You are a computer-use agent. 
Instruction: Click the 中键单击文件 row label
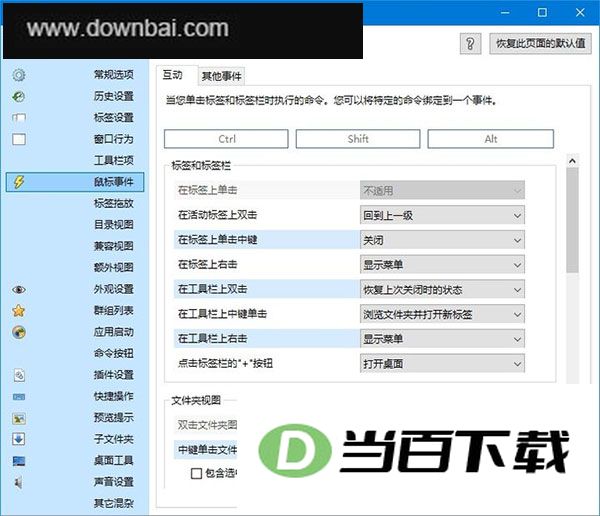coord(207,450)
